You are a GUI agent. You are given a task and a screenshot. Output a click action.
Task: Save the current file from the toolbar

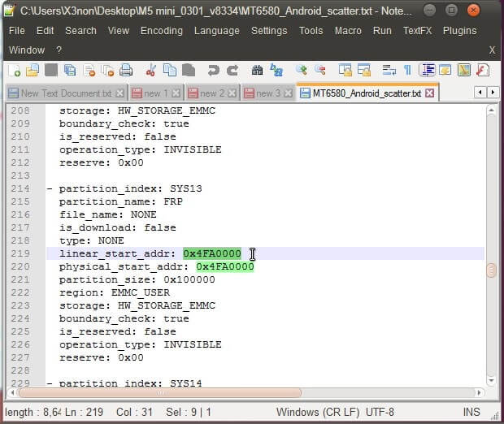[50, 70]
